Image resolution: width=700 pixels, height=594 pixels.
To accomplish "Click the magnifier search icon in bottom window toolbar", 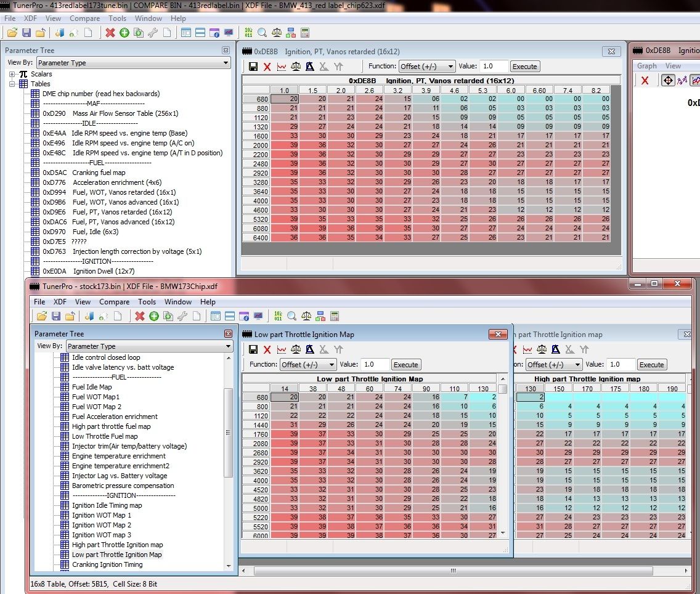I will click(291, 316).
